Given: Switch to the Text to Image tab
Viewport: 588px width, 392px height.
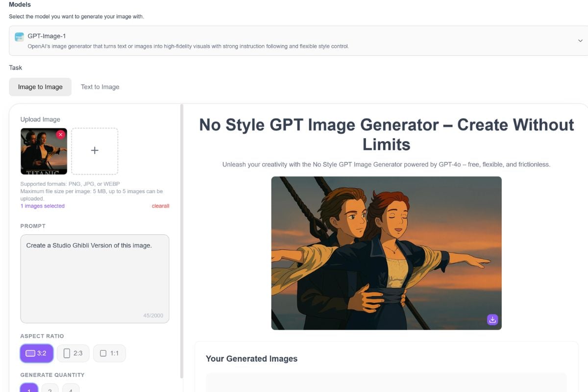Looking at the screenshot, I should click(x=100, y=87).
